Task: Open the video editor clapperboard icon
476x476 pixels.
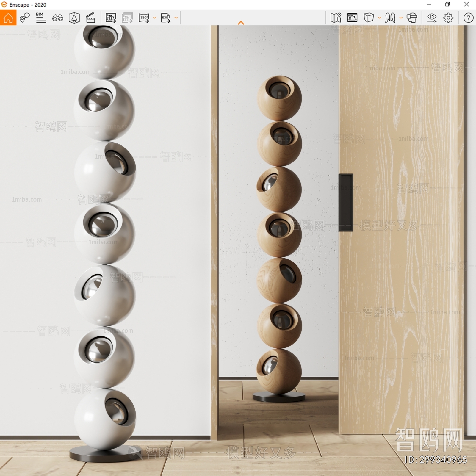Action: tap(90, 18)
